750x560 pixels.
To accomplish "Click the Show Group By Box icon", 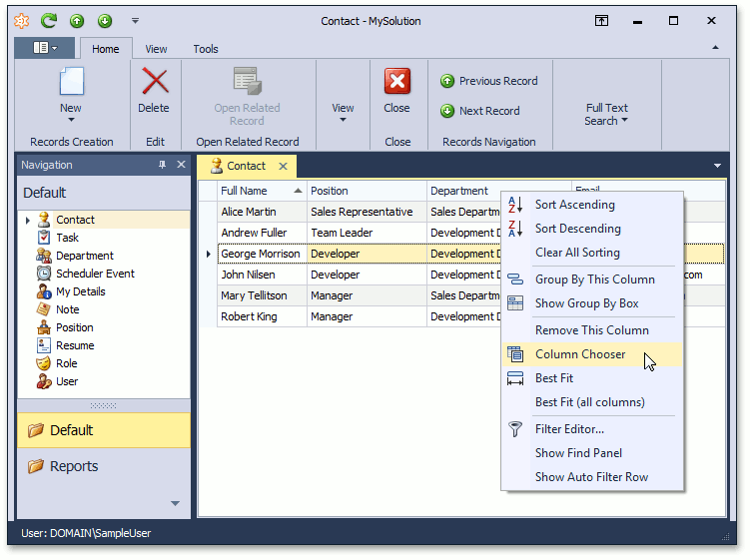I will pos(515,303).
